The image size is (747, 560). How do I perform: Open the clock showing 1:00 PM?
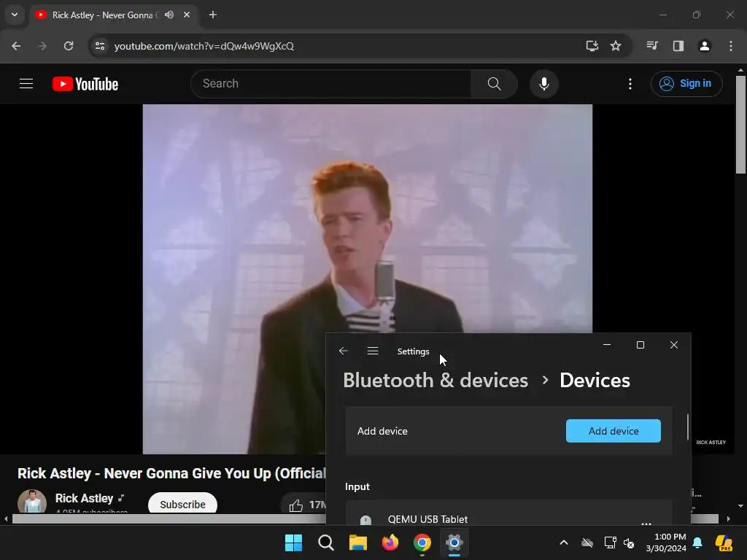point(666,542)
